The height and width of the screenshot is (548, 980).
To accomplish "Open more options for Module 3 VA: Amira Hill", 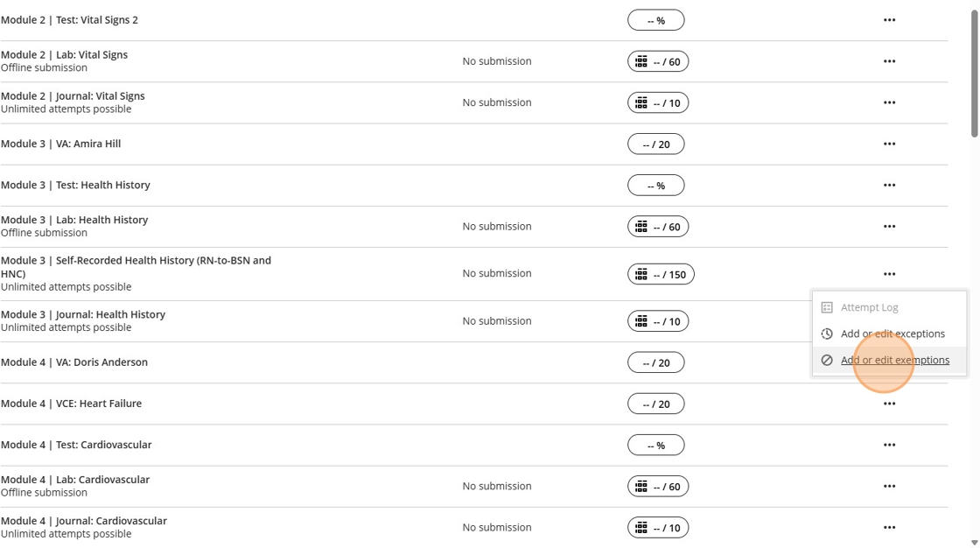I will (889, 144).
